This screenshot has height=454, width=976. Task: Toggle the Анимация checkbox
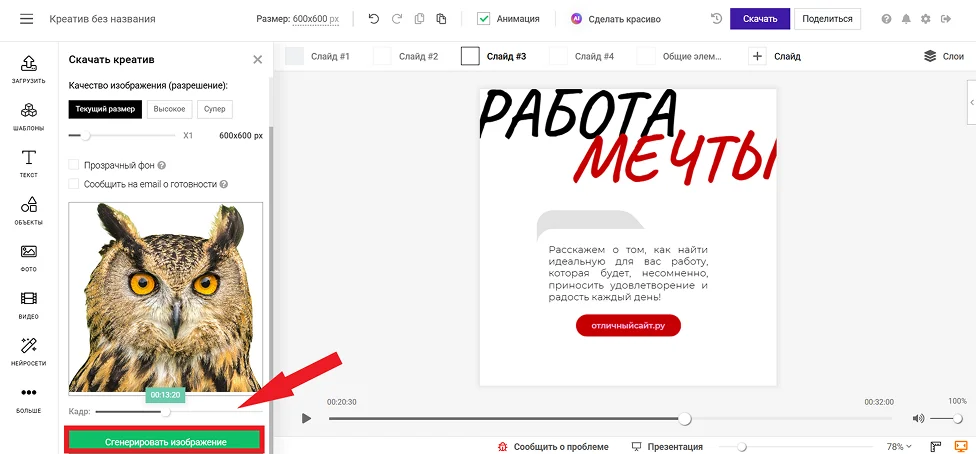pyautogui.click(x=484, y=19)
